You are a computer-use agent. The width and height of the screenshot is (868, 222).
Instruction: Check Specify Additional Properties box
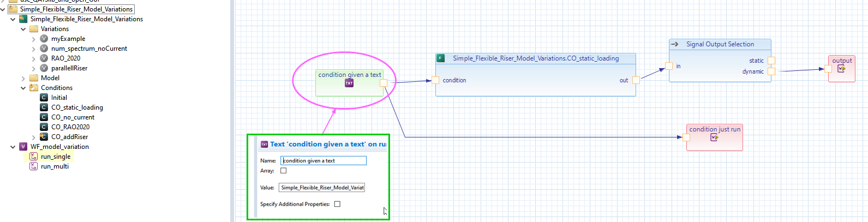[x=337, y=204]
